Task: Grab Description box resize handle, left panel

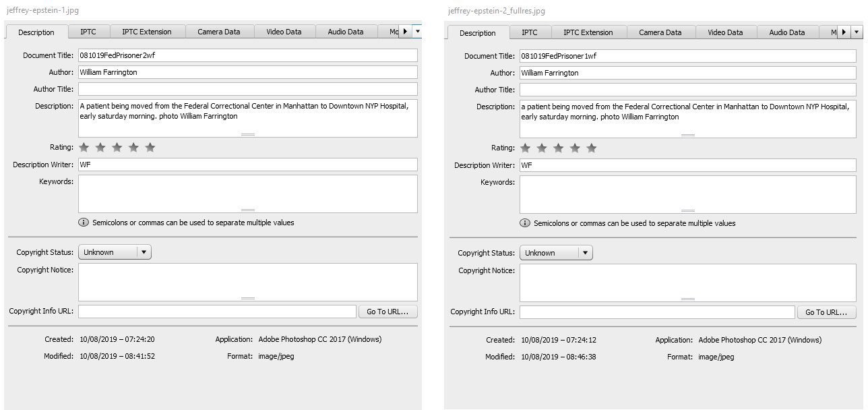Action: click(248, 134)
